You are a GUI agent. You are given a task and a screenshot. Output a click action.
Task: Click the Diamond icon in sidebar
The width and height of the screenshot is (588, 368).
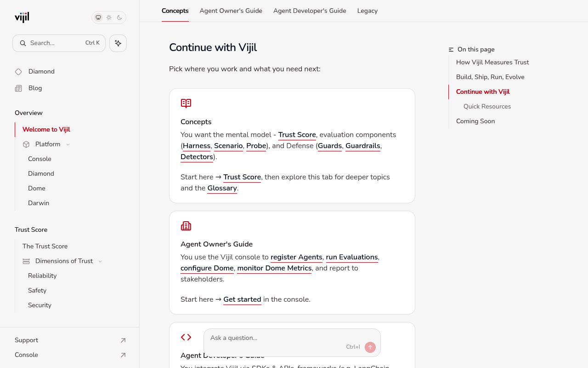pos(18,72)
